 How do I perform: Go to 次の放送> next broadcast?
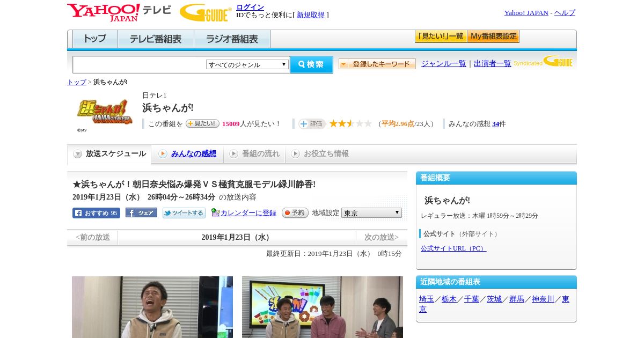pyautogui.click(x=382, y=237)
